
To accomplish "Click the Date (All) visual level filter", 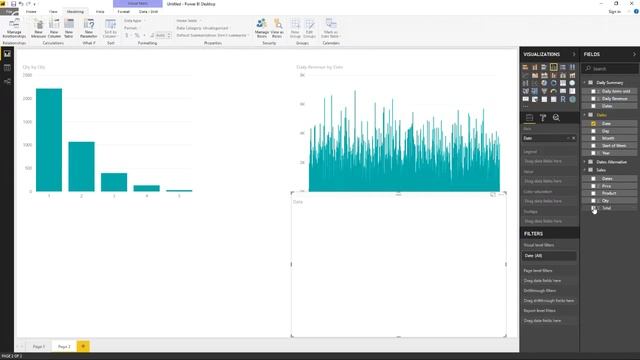I will point(549,256).
